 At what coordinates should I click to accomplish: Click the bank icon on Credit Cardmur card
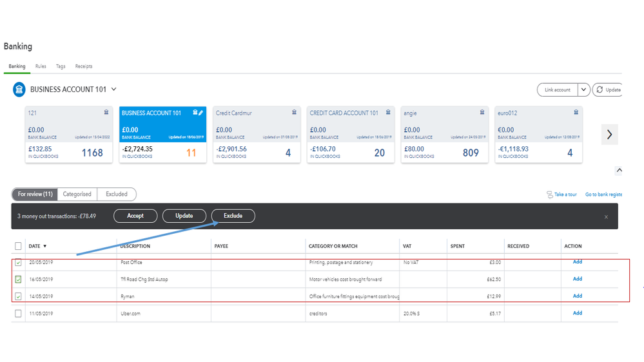pos(294,112)
